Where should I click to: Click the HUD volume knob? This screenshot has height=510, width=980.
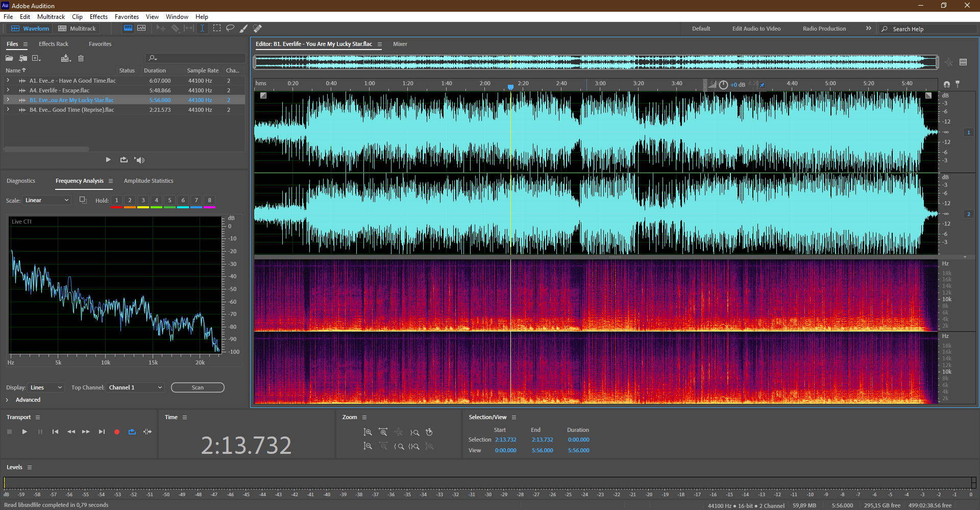(x=723, y=85)
